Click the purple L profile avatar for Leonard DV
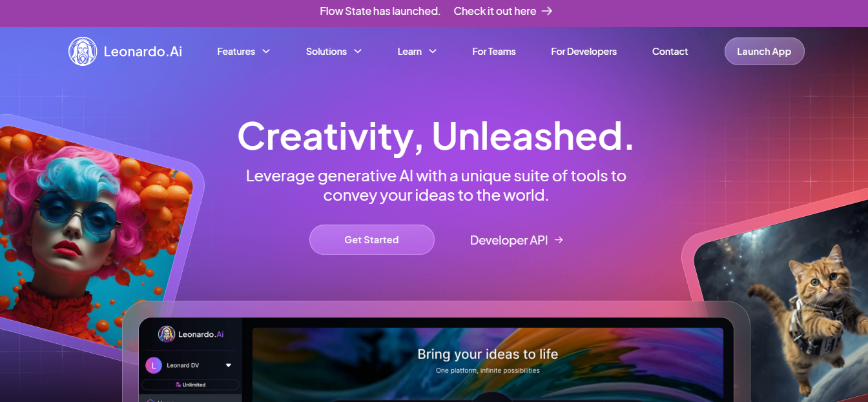868x402 pixels. click(154, 365)
